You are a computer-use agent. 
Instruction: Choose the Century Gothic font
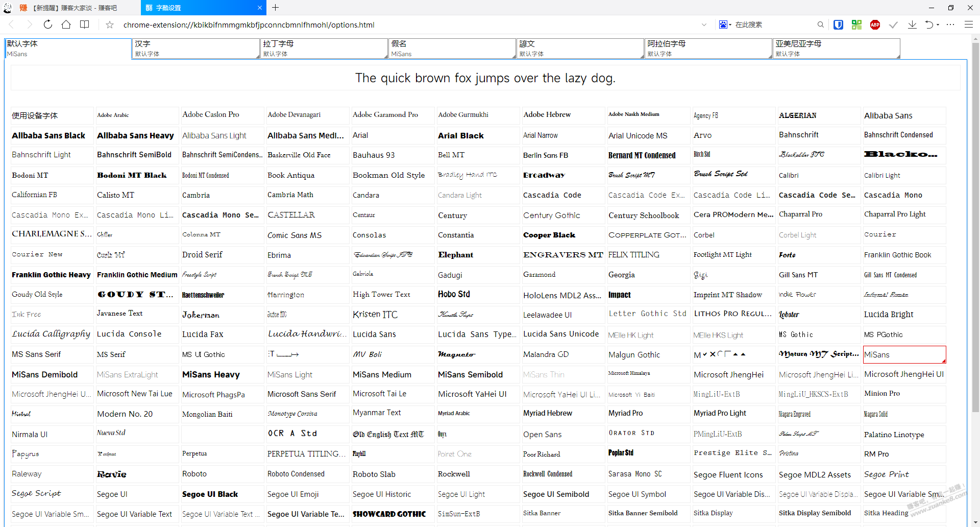[x=563, y=215]
